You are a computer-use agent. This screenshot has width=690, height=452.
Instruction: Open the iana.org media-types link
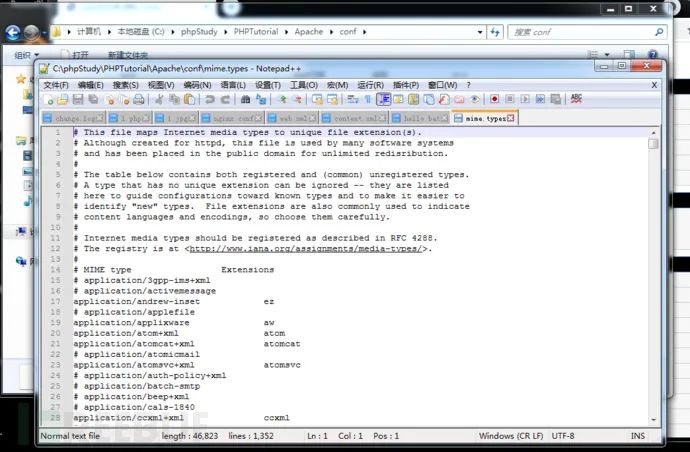click(x=306, y=249)
